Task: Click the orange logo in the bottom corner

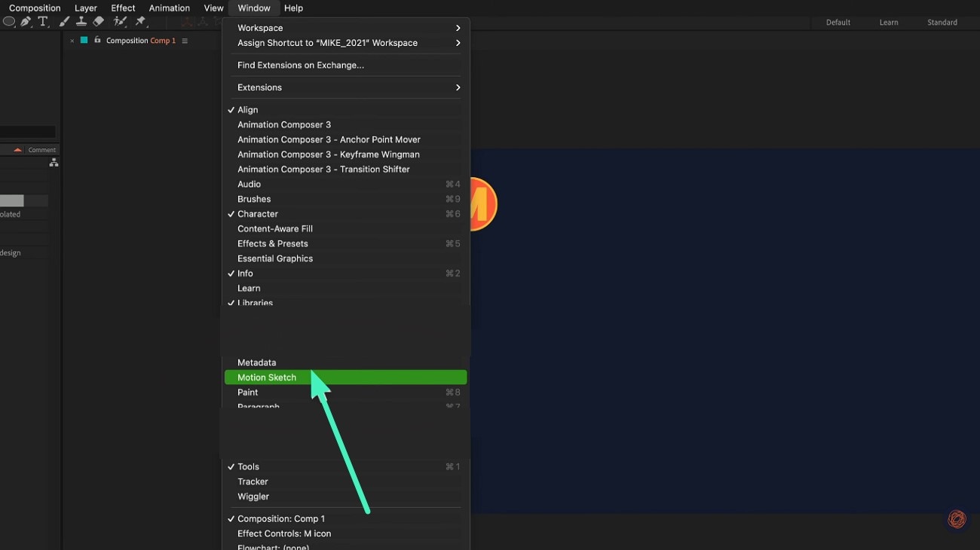Action: (x=957, y=519)
